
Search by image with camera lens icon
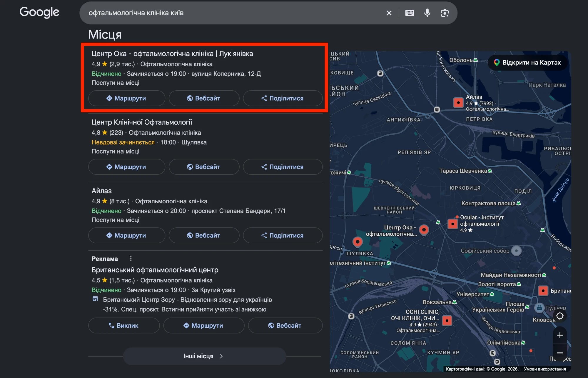[x=445, y=13]
